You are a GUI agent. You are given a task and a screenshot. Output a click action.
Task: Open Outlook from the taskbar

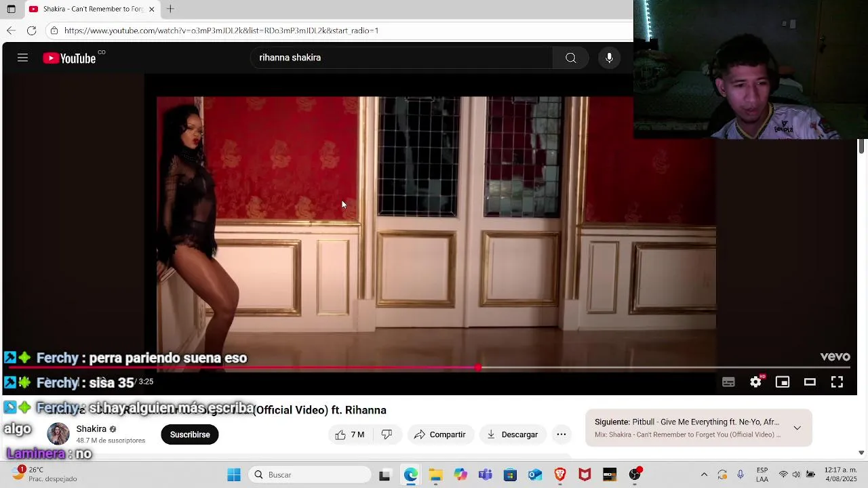(535, 475)
